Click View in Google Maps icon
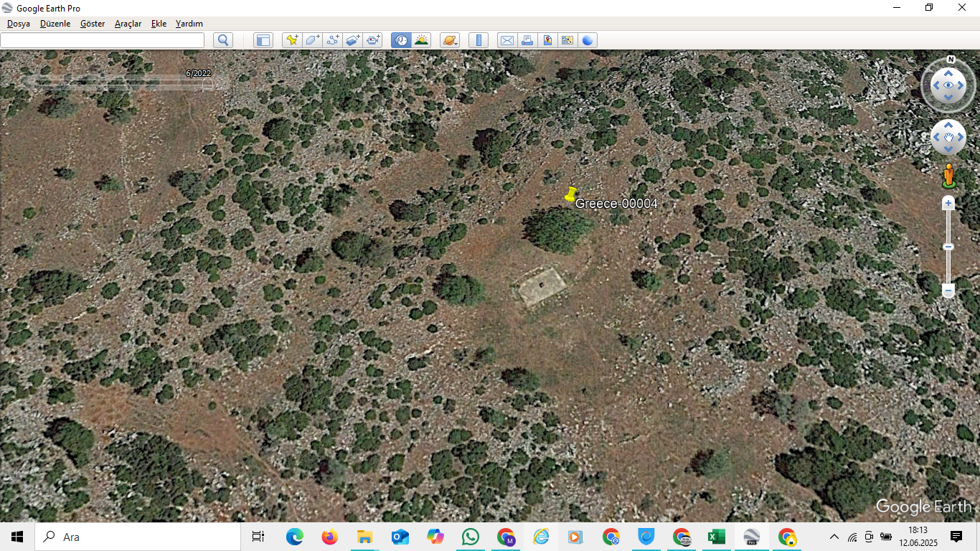 click(567, 40)
